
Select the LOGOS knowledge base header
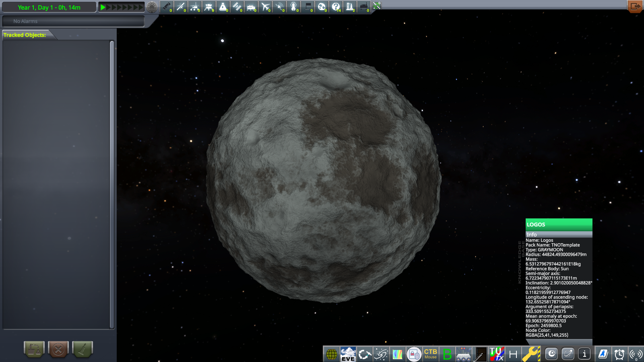pos(558,224)
